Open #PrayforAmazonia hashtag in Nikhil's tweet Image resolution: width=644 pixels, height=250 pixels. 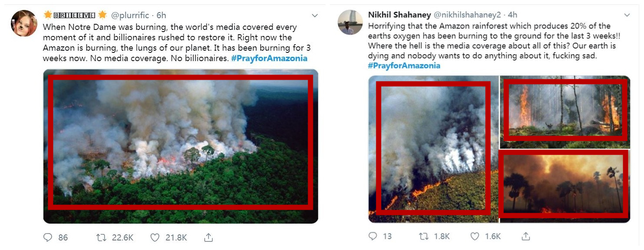404,66
